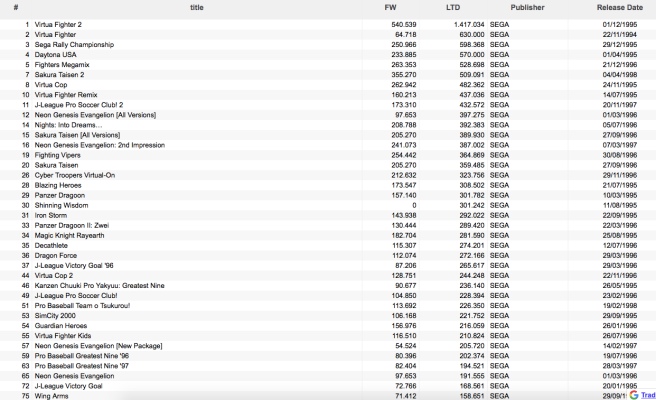Viewport: 656px width, 400px height.
Task: Select release date 14/02/1997
Action: 620,346
